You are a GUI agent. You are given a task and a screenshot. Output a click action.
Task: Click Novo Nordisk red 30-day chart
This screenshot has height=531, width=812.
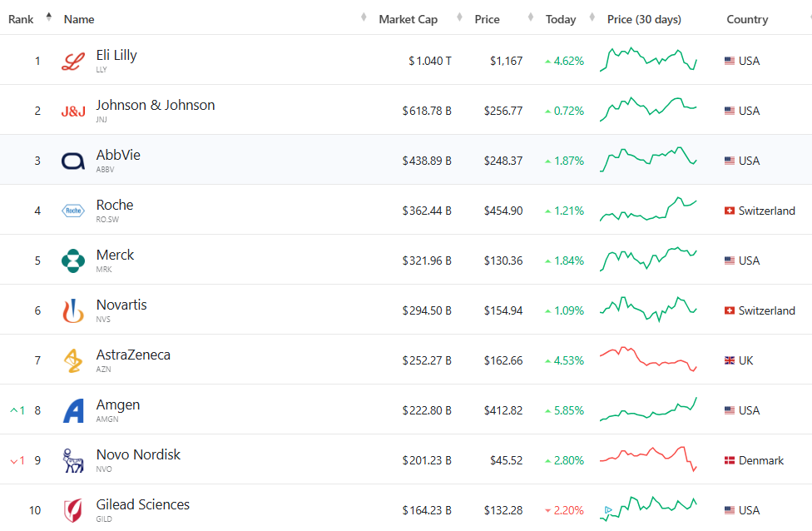[648, 459]
